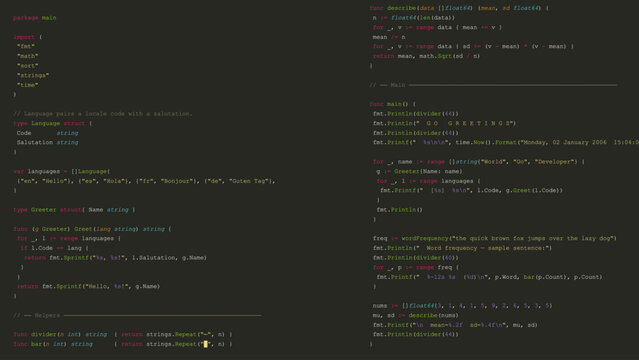Click the "fmt.Println(divider(40))" line
639x360 pixels.
click(x=416, y=258)
